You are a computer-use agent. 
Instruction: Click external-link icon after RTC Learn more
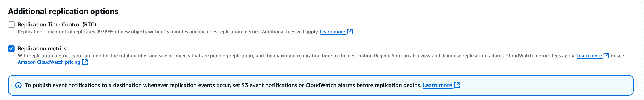click(350, 32)
